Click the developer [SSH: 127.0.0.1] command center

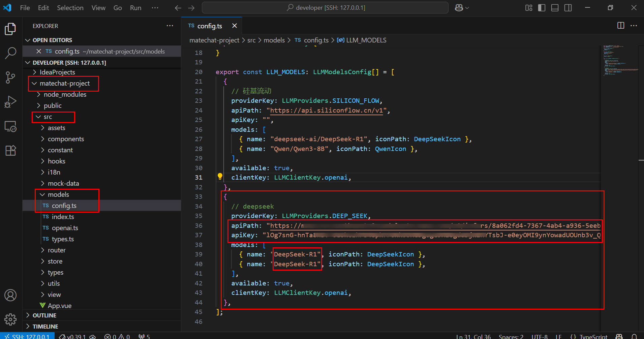pos(325,8)
